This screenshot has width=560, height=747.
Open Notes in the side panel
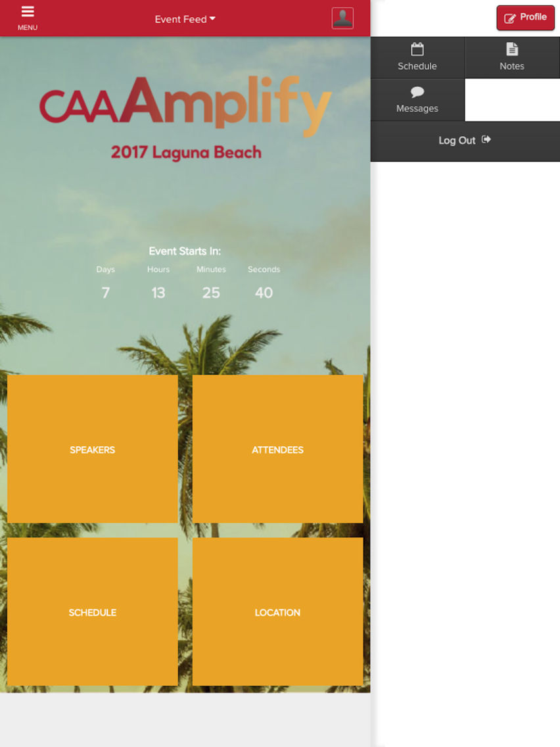pyautogui.click(x=512, y=58)
